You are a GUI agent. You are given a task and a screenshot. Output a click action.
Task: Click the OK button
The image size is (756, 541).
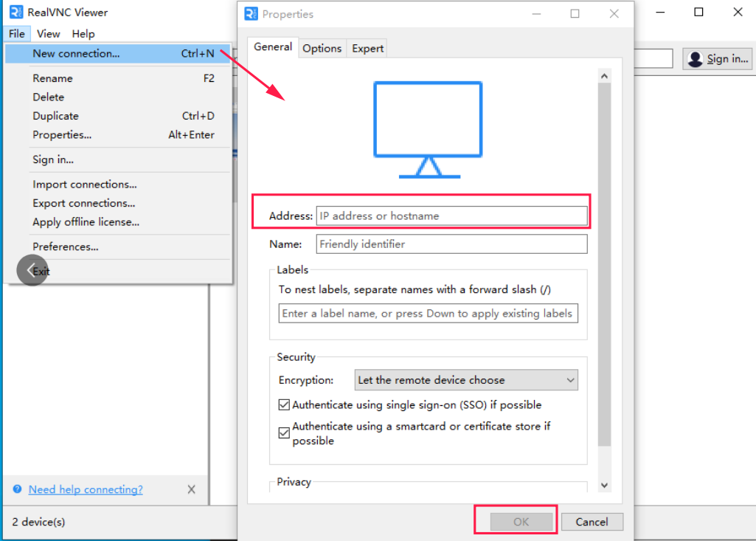[x=521, y=522]
